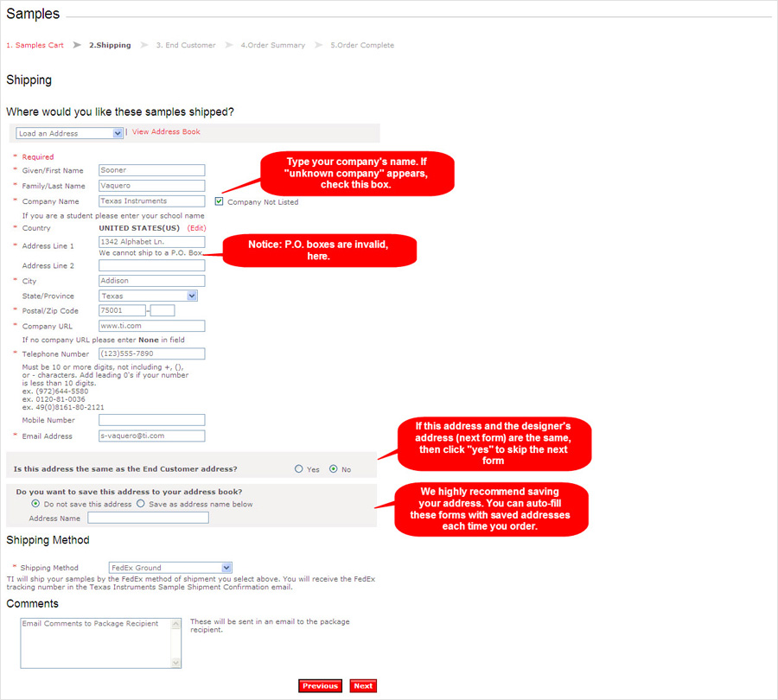Viewport: 778px width, 700px height.
Task: Open the Shipping Method dropdown
Action: (x=170, y=568)
